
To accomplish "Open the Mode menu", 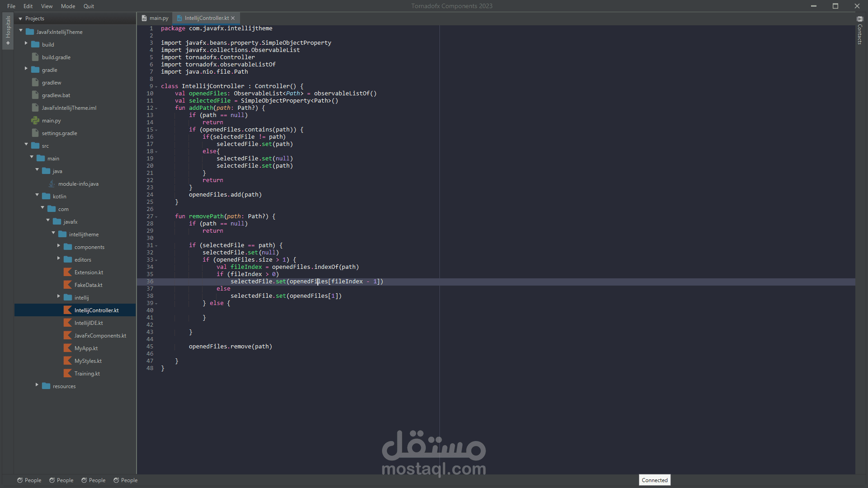I will pyautogui.click(x=68, y=6).
